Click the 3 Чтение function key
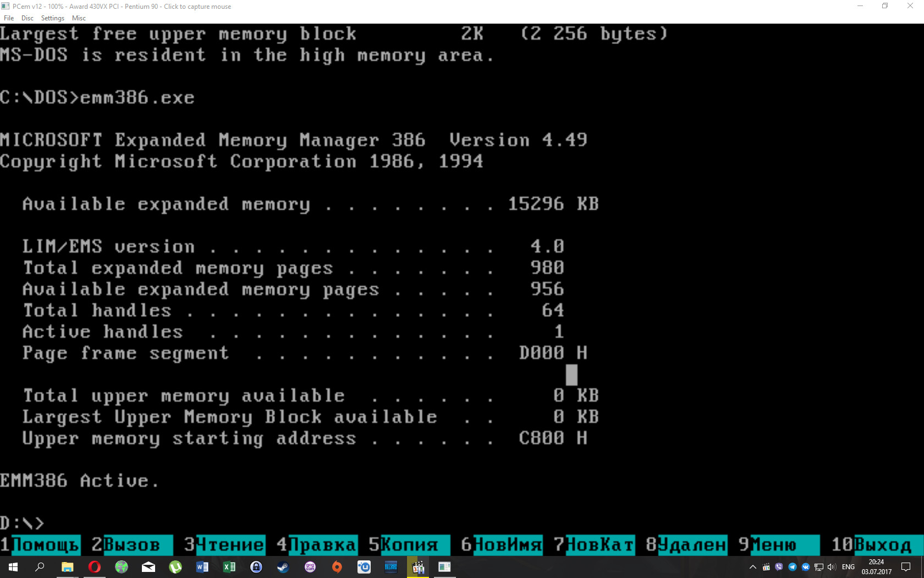924x578 pixels. (x=224, y=545)
